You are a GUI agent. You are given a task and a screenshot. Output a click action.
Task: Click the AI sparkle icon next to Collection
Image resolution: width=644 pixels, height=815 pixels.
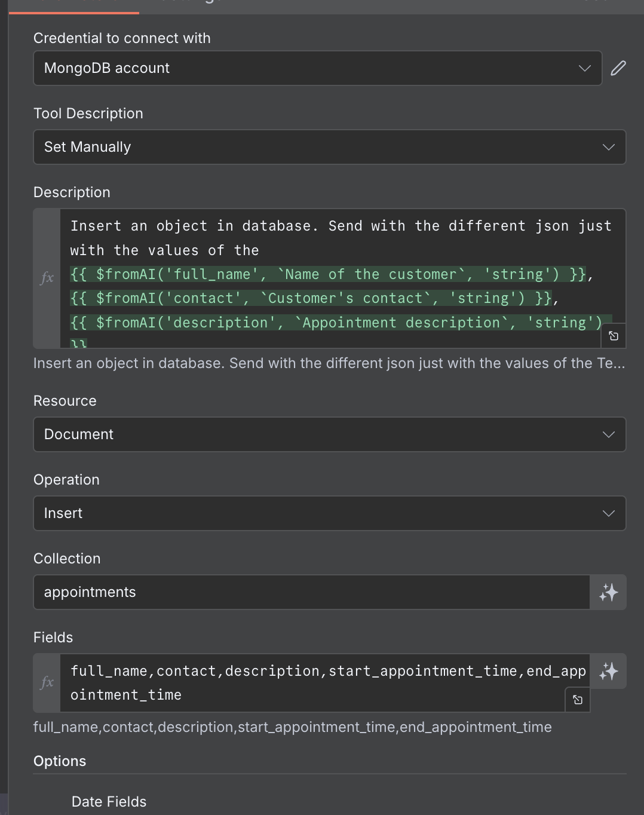point(608,592)
